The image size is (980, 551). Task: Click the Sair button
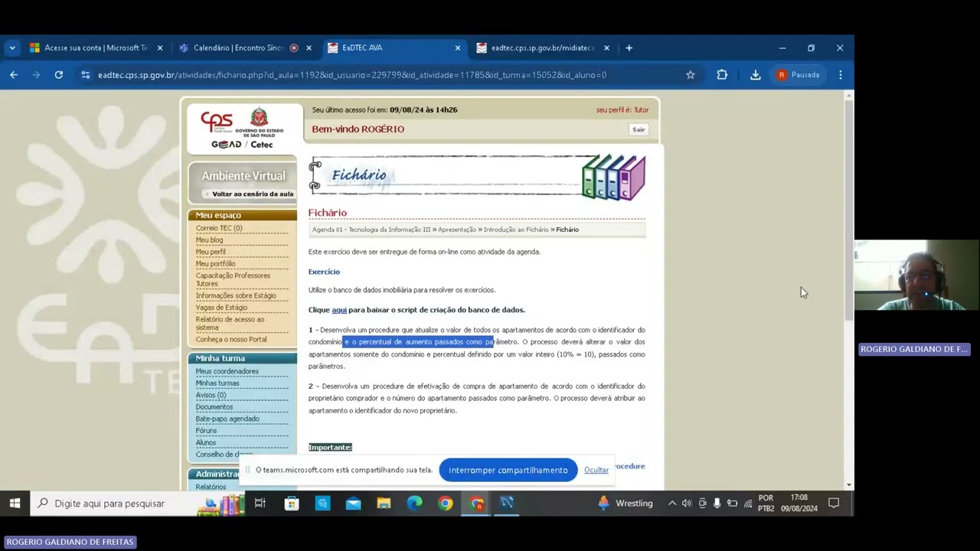coord(639,129)
